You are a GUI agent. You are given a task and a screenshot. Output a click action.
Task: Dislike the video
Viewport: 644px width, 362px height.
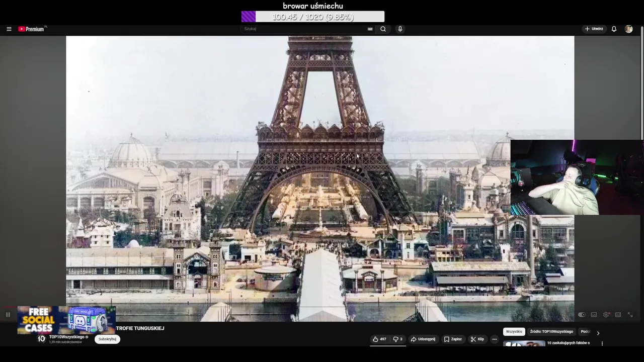click(x=397, y=339)
